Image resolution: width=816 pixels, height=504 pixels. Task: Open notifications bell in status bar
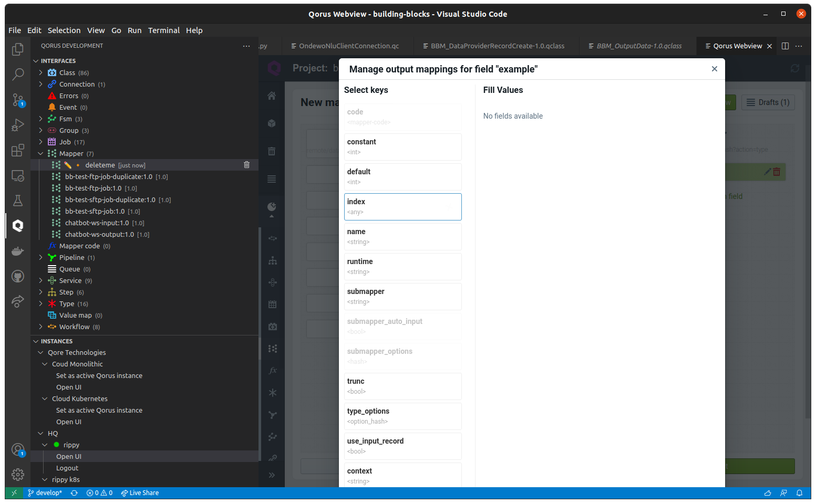[799, 493]
